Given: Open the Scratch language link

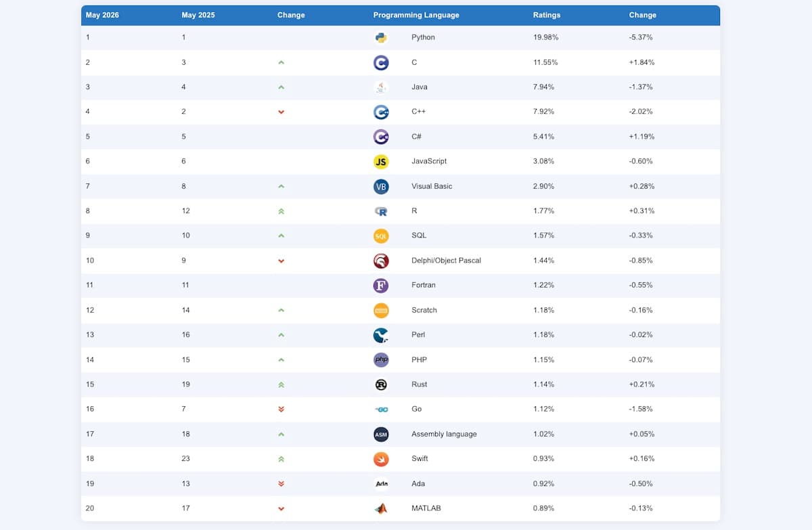Looking at the screenshot, I should pos(424,310).
